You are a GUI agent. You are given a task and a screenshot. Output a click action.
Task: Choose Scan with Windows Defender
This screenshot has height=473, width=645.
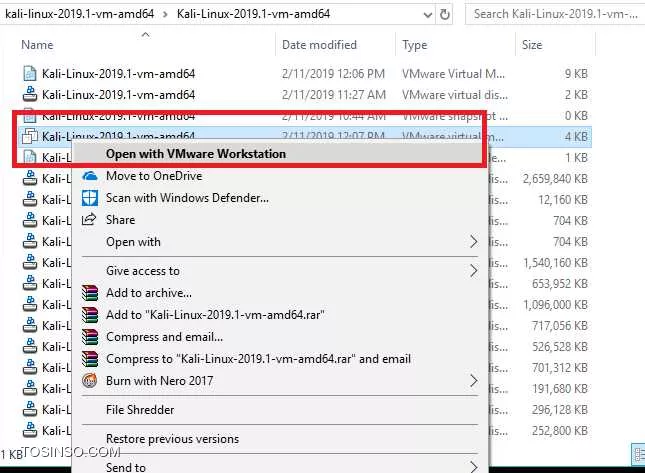click(280, 198)
